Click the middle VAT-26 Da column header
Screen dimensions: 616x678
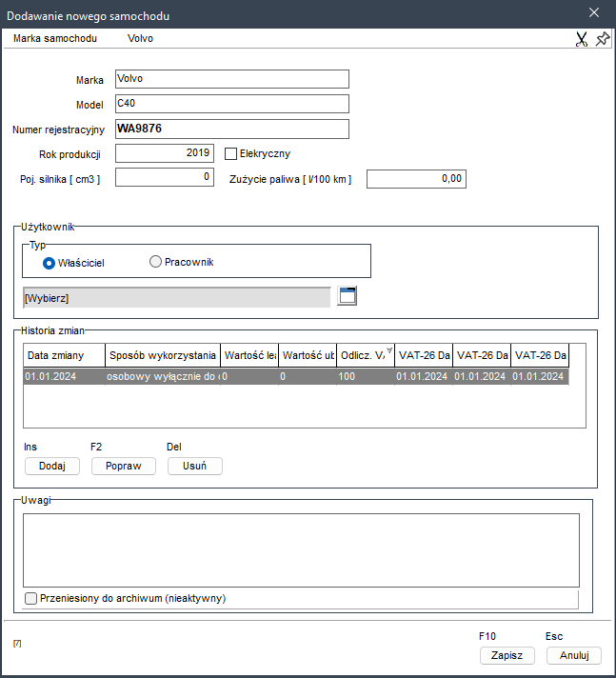coord(482,355)
